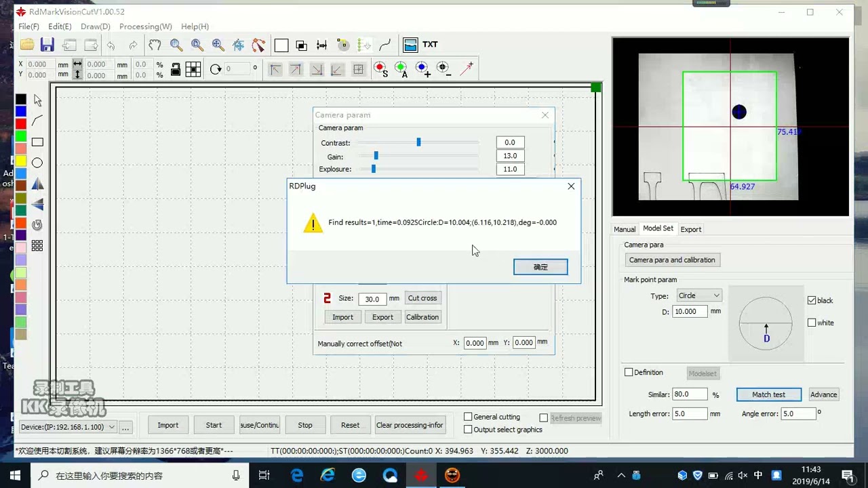Open the File menu
Viewport: 868px width, 488px height.
28,26
